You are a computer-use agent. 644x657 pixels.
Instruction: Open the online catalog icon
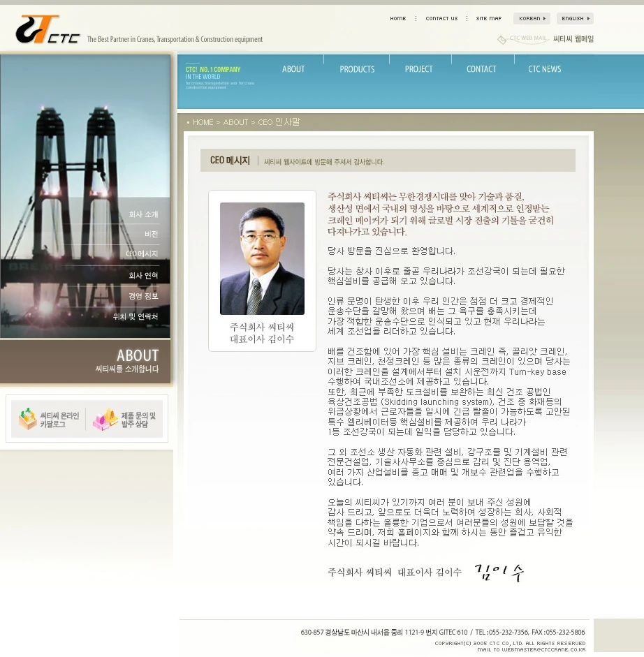point(28,419)
